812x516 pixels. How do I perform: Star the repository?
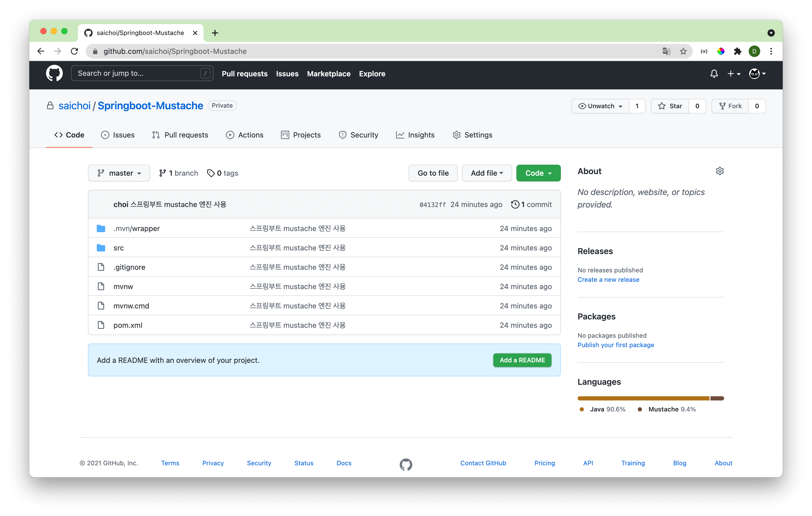point(670,106)
